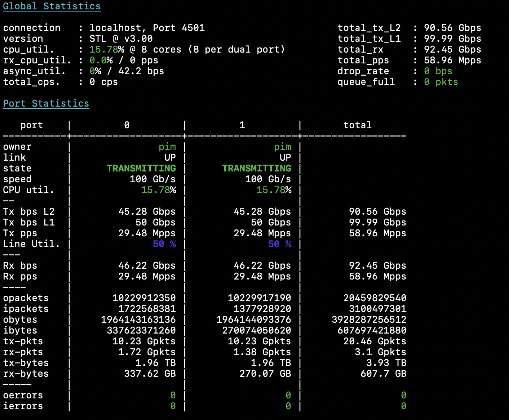Screen dimensions: 509x420
Task: Select the connection value localhost, Port 4501
Action: click(147, 28)
